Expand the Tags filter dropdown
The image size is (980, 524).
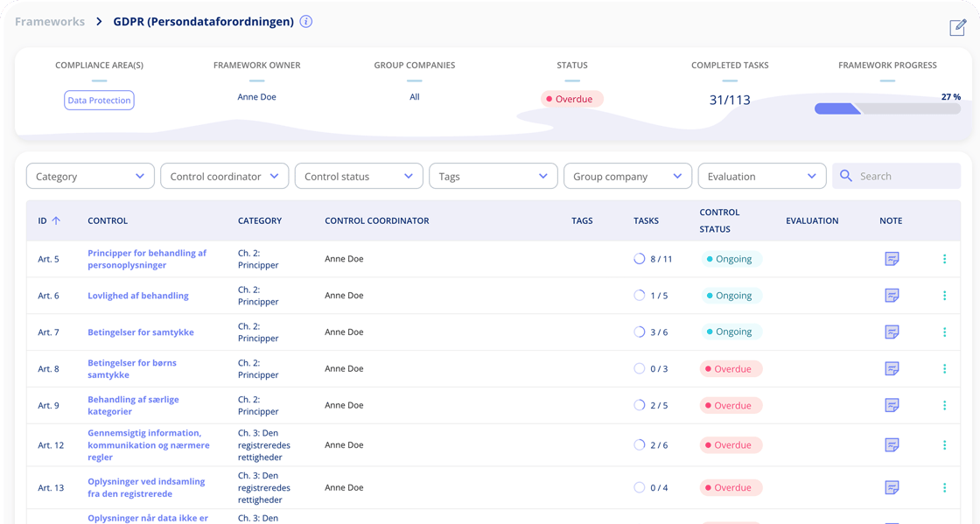pyautogui.click(x=493, y=176)
